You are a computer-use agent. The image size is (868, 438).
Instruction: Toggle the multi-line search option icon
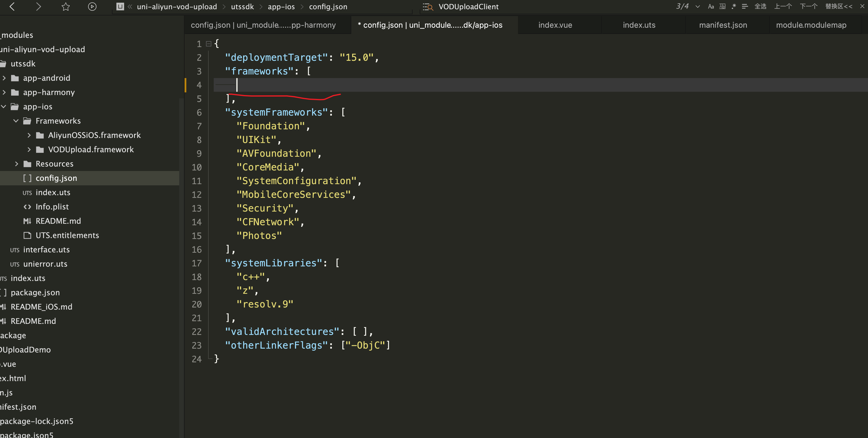tap(745, 7)
